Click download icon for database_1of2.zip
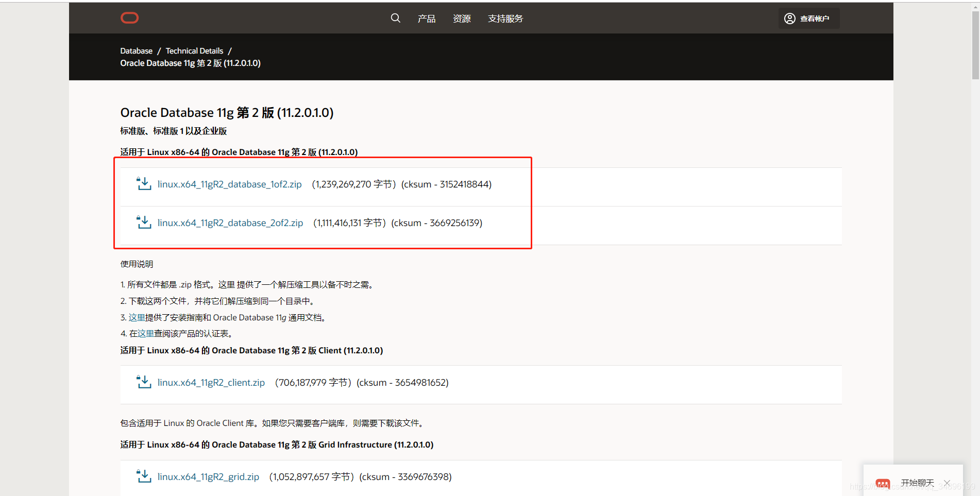The width and height of the screenshot is (980, 496). [x=144, y=184]
